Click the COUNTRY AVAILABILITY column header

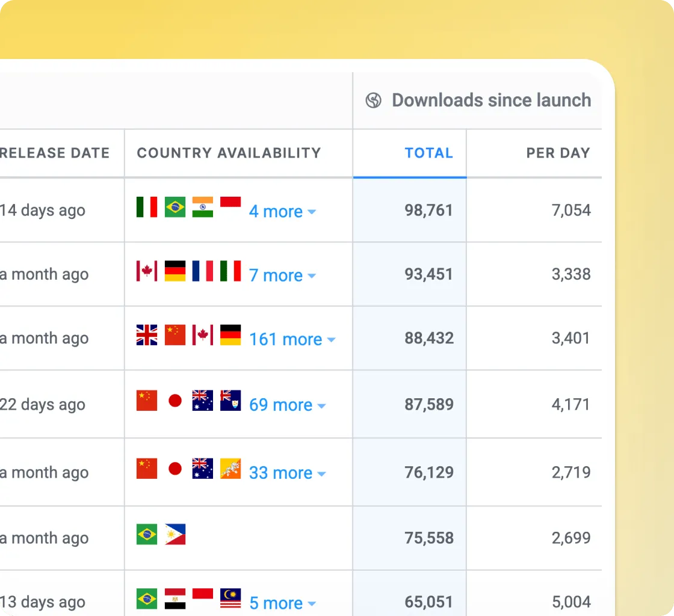click(x=229, y=153)
